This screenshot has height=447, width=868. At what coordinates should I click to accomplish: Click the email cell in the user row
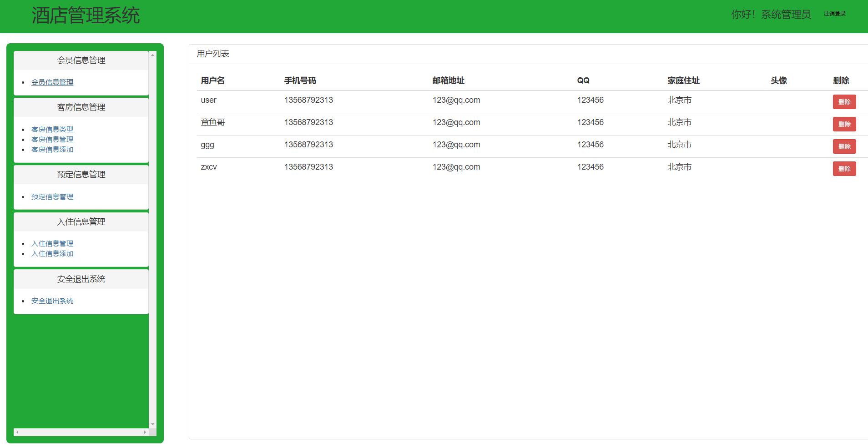coord(456,100)
